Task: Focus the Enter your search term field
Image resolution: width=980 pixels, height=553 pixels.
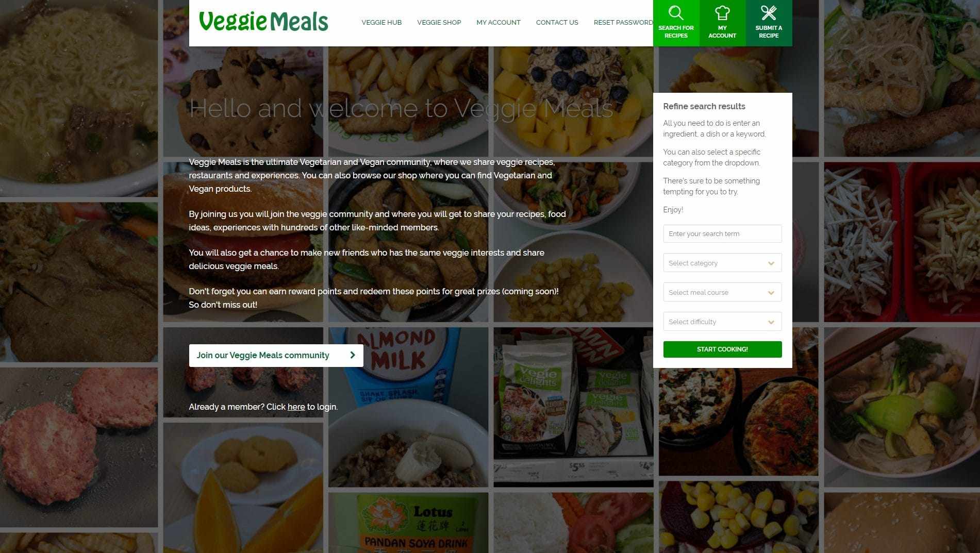Action: pos(722,233)
